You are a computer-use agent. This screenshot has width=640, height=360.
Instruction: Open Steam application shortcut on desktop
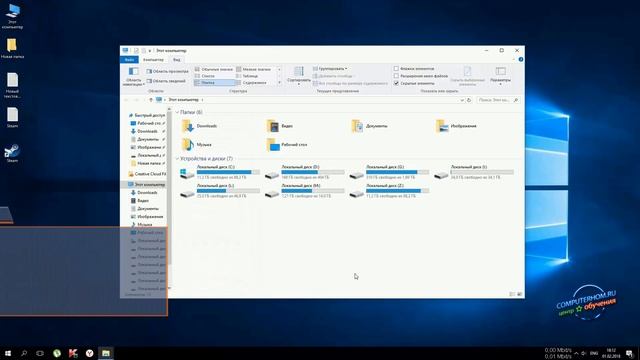click(x=12, y=153)
